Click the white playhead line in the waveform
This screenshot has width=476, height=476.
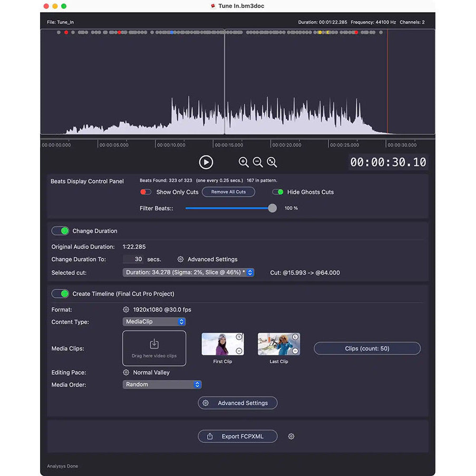pos(225,82)
